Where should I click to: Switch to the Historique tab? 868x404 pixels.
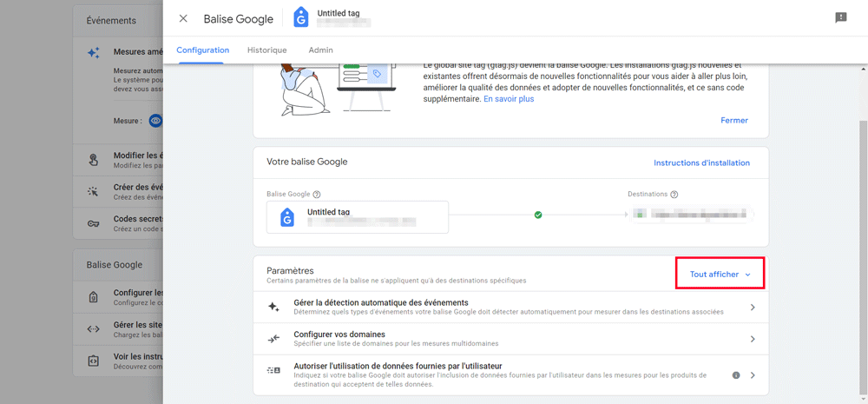point(267,50)
